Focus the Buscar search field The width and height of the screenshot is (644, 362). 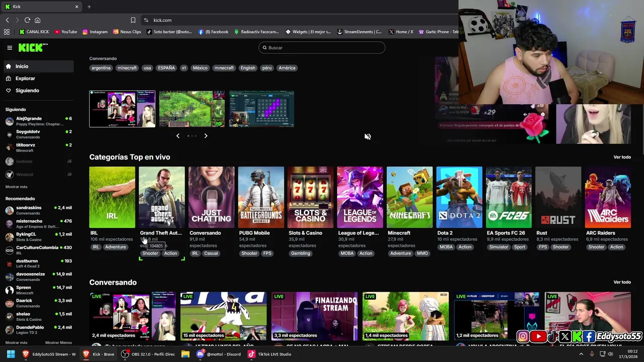(x=322, y=48)
